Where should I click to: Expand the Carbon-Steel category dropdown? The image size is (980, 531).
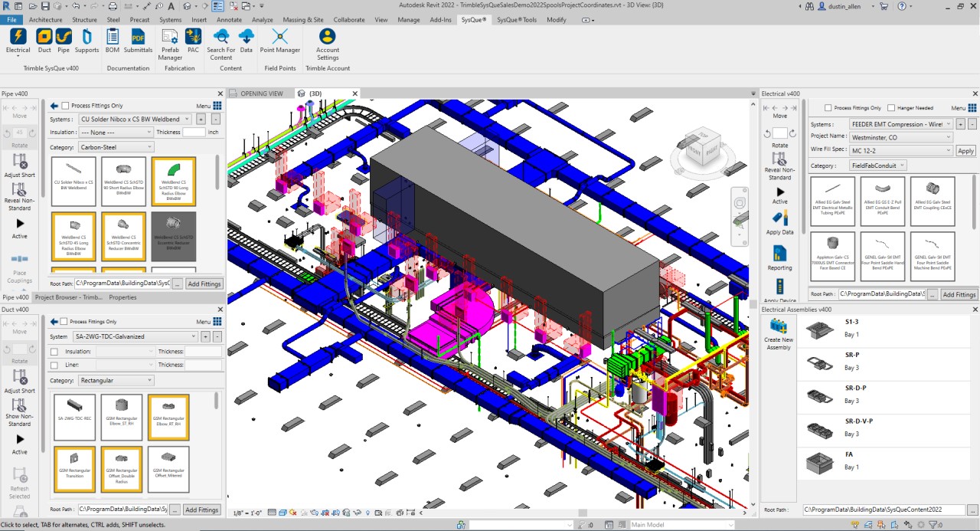(x=116, y=147)
